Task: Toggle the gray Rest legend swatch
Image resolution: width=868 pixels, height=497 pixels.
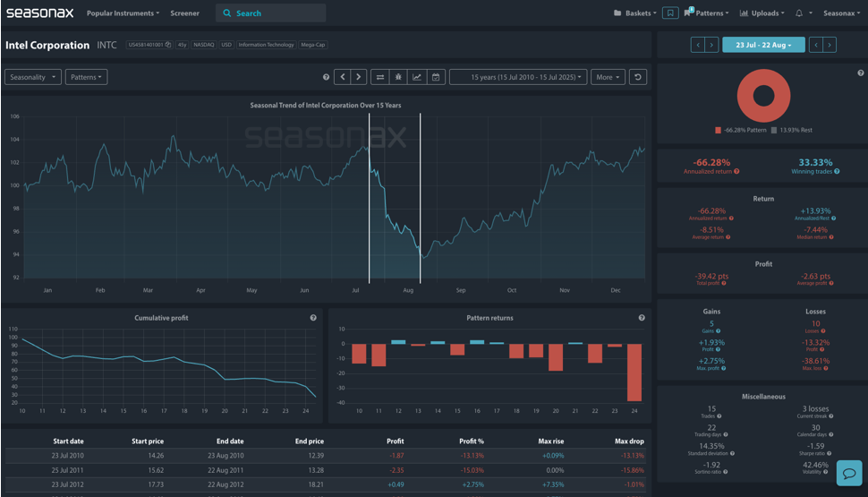Action: tap(774, 130)
